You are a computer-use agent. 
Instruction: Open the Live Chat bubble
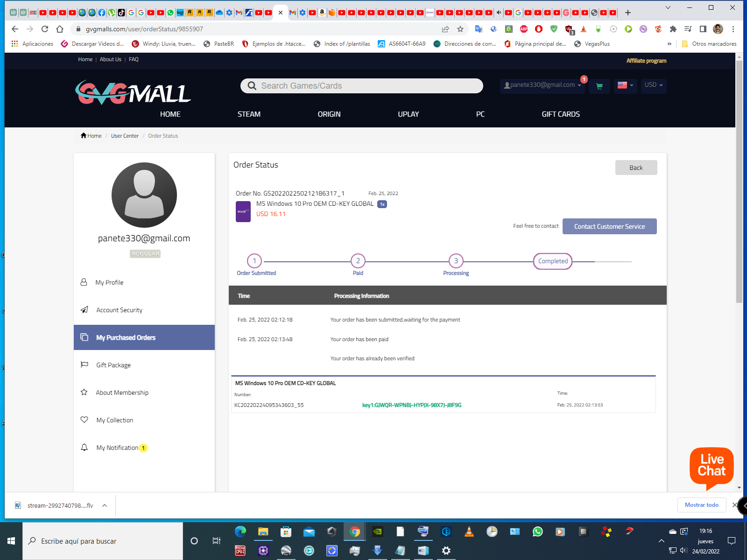[711, 466]
